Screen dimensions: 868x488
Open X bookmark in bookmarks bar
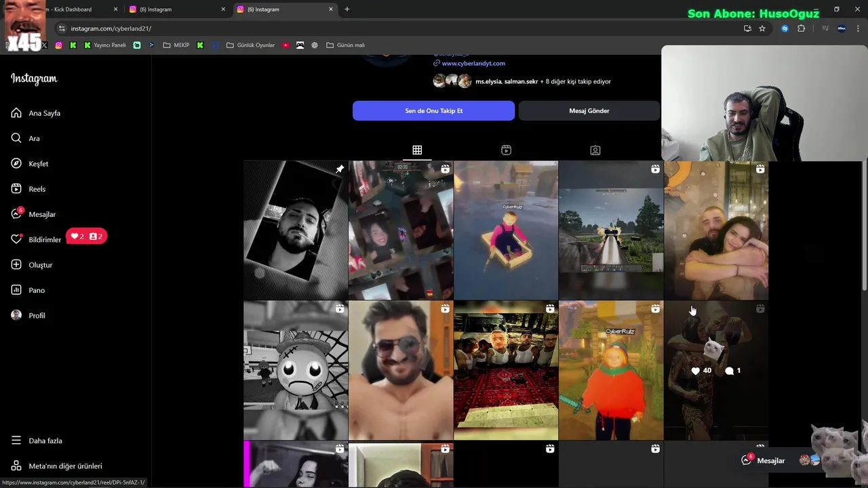tap(45, 45)
